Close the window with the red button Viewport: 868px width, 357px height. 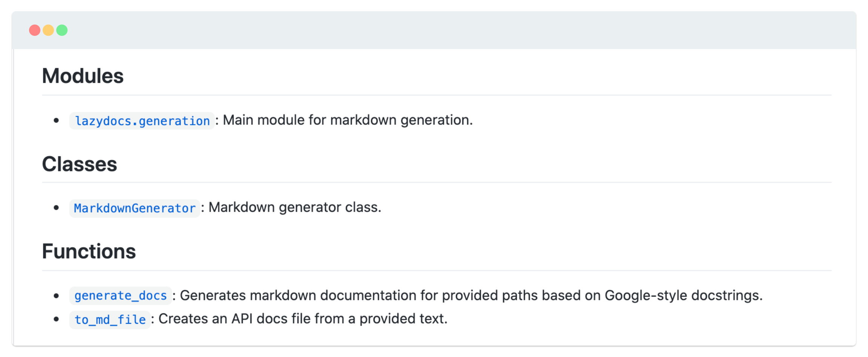pos(35,30)
